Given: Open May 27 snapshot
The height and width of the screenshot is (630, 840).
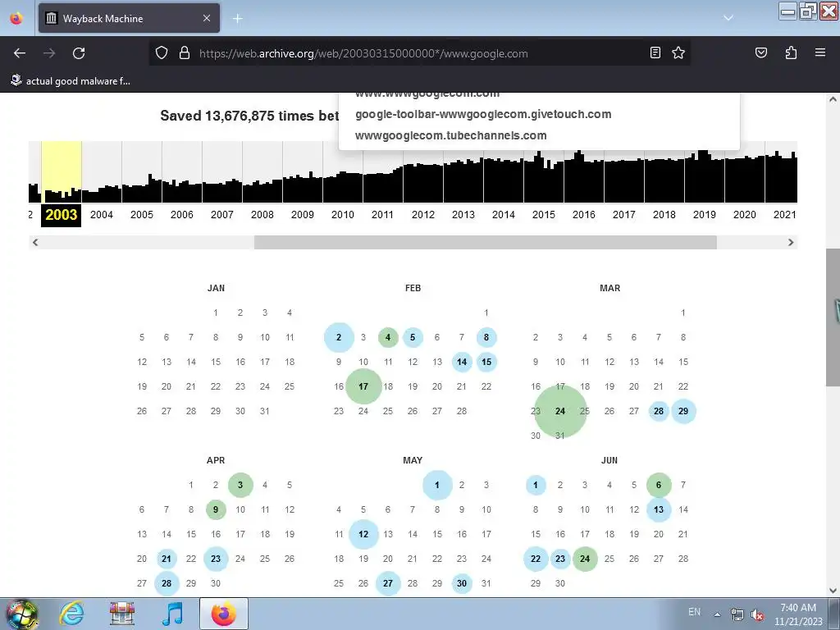Looking at the screenshot, I should tap(388, 583).
